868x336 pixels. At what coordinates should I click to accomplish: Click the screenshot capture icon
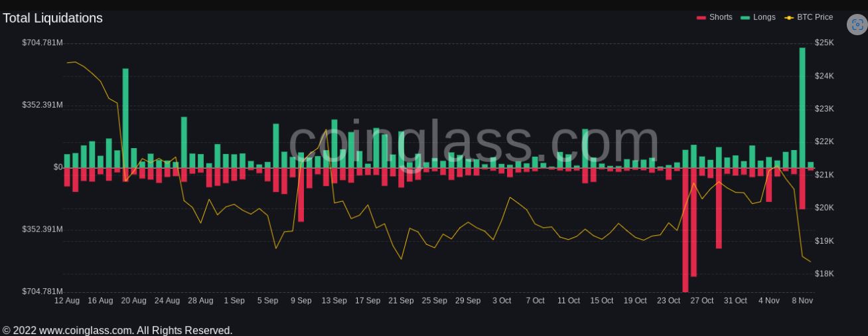[857, 25]
